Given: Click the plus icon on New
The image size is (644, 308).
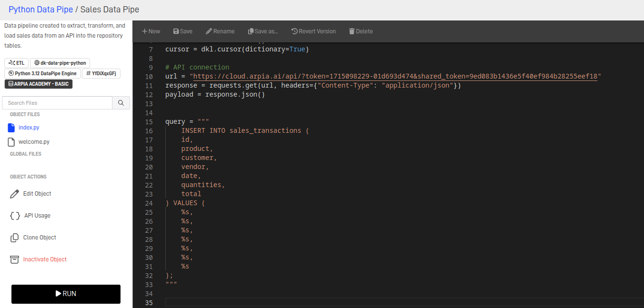Looking at the screenshot, I should coord(145,31).
